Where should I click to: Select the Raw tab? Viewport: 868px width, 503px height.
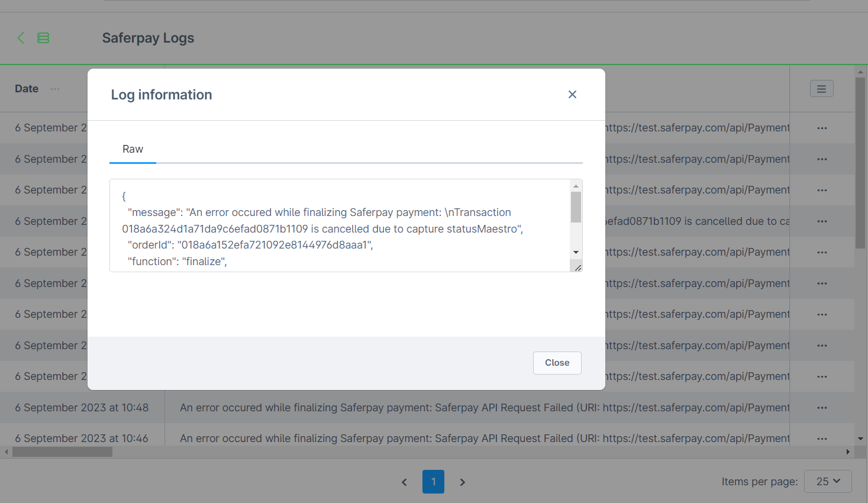coord(133,149)
